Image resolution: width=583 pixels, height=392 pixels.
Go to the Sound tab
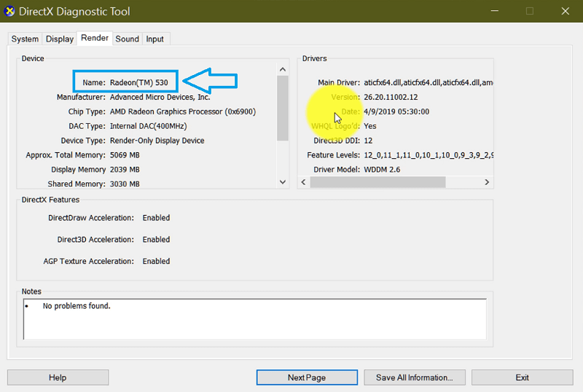click(127, 39)
